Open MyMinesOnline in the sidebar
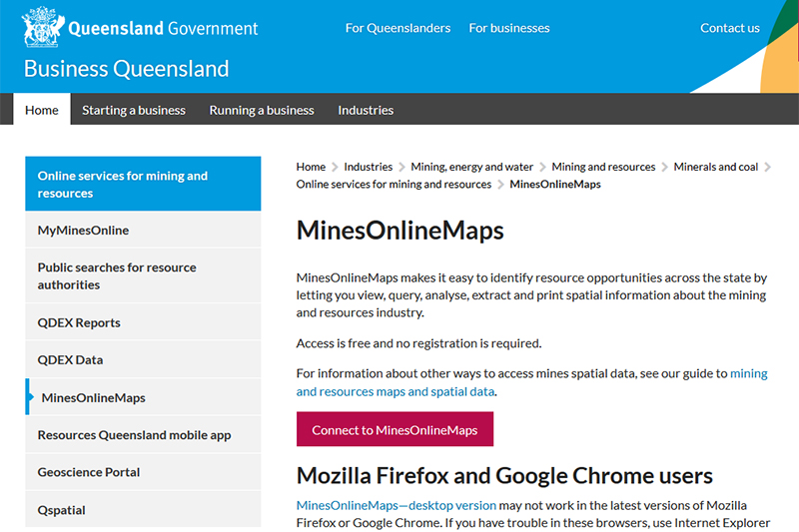Viewport: 799px width, 532px height. (83, 231)
